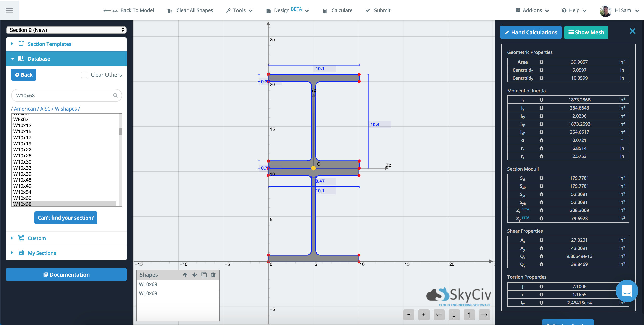Click the Documentation button

click(66, 274)
